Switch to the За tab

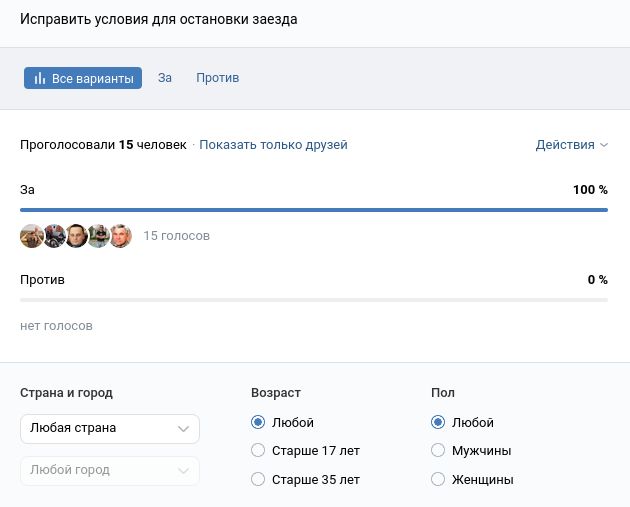pos(165,78)
